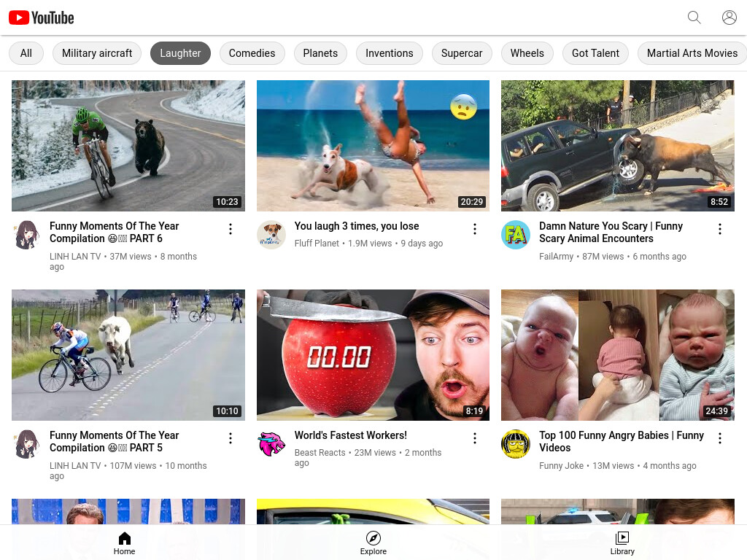Open more options for Top 100 Funny Angry Babies
747x560 pixels.
click(720, 438)
